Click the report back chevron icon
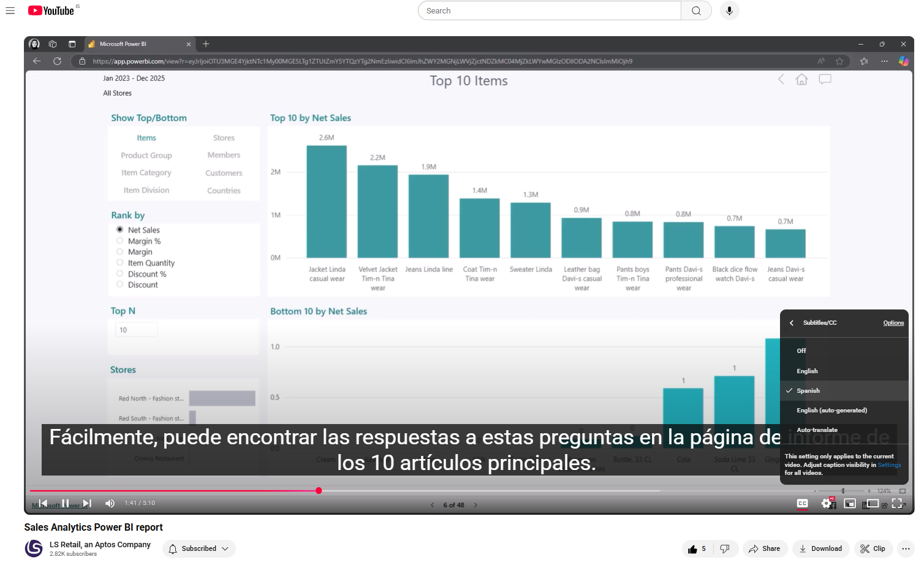924x565 pixels. tap(781, 79)
